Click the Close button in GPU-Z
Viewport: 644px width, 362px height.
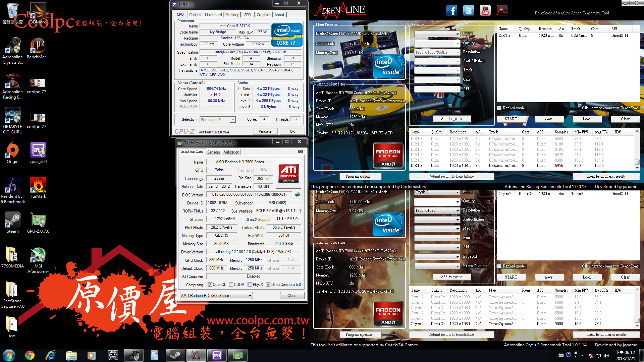292,296
